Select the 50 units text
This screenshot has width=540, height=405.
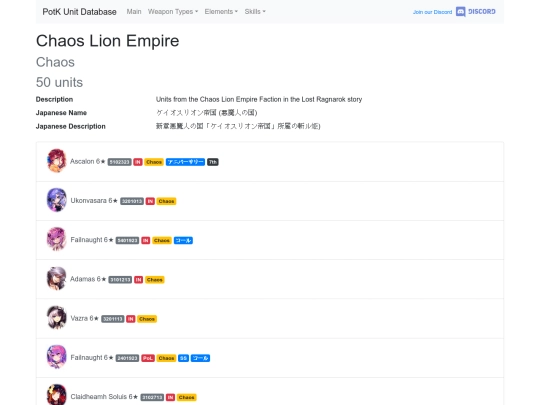59,82
